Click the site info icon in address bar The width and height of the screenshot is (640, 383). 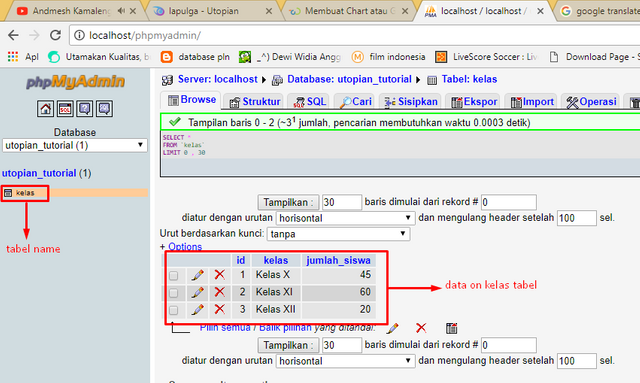(x=80, y=36)
